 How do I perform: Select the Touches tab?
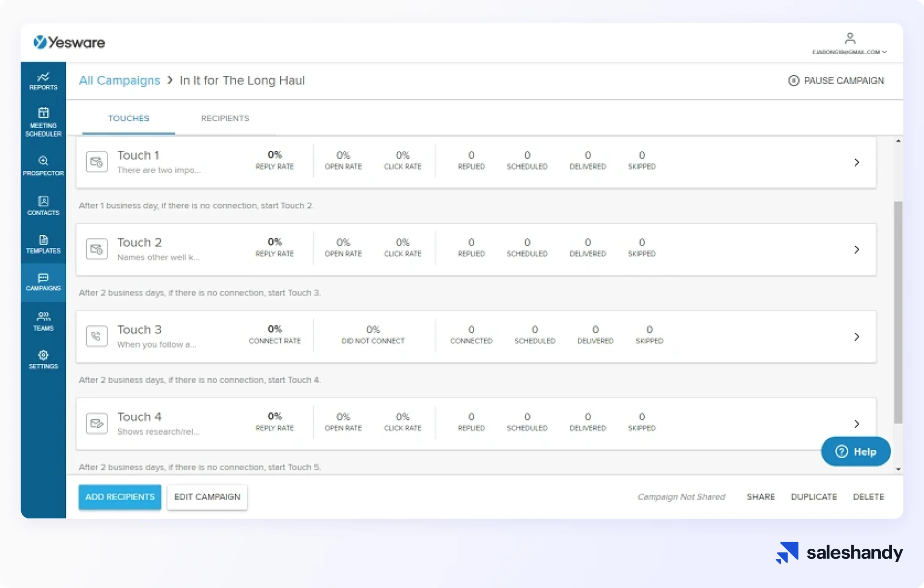pyautogui.click(x=128, y=118)
